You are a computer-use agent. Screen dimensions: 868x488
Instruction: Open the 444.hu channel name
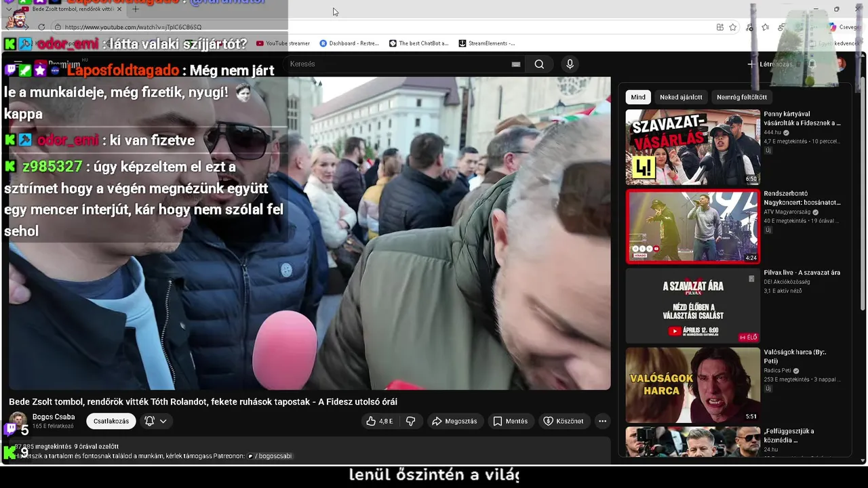tap(772, 132)
